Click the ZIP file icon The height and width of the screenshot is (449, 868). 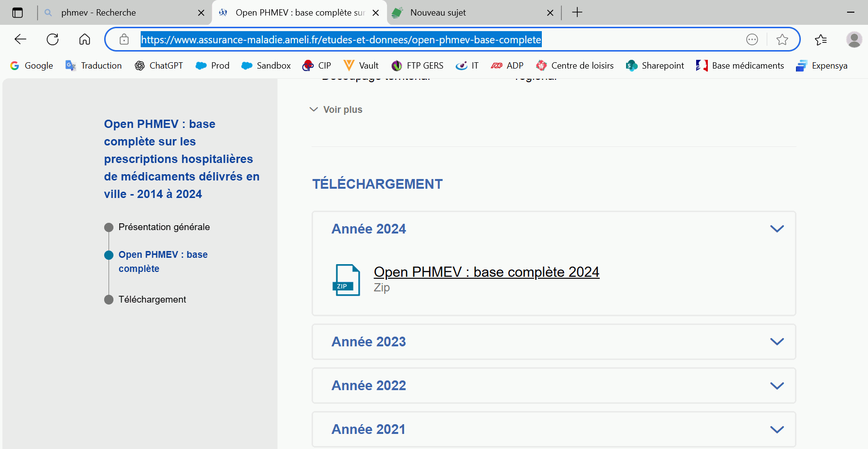point(346,280)
